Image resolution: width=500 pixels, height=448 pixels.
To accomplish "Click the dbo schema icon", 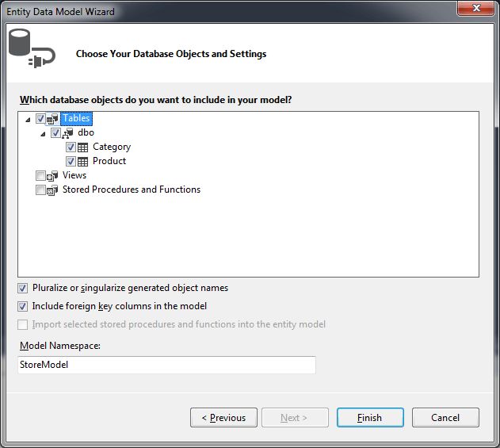I will (67, 133).
